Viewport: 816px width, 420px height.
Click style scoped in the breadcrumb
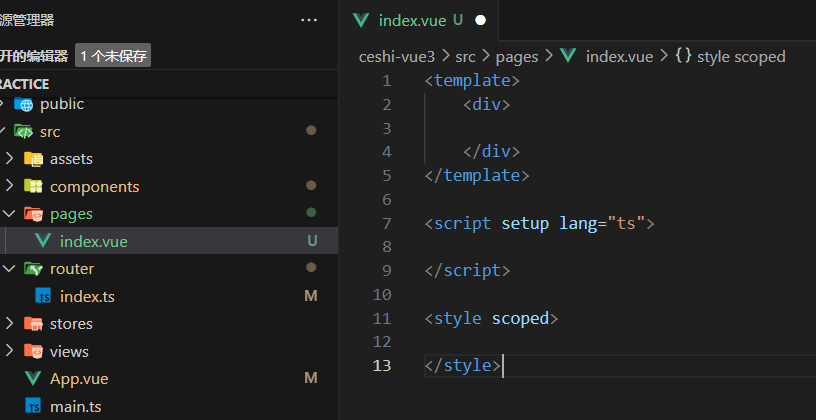coord(741,56)
